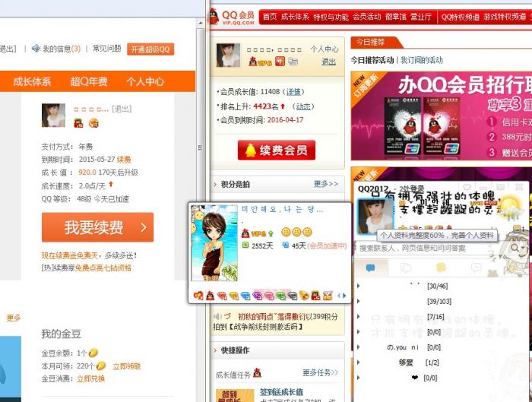Switch to the recent chats tab in QQ panel
This screenshot has height=402, width=532.
point(477,268)
